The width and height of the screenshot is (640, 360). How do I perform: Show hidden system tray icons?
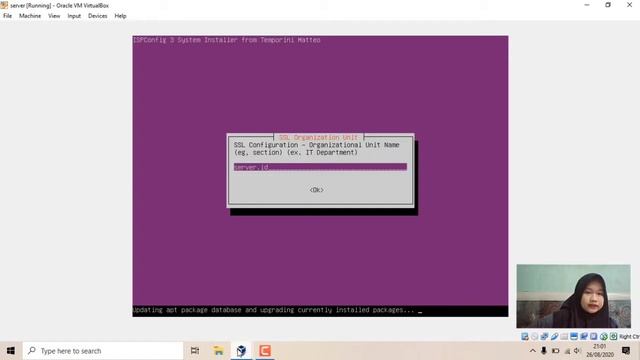tap(533, 351)
